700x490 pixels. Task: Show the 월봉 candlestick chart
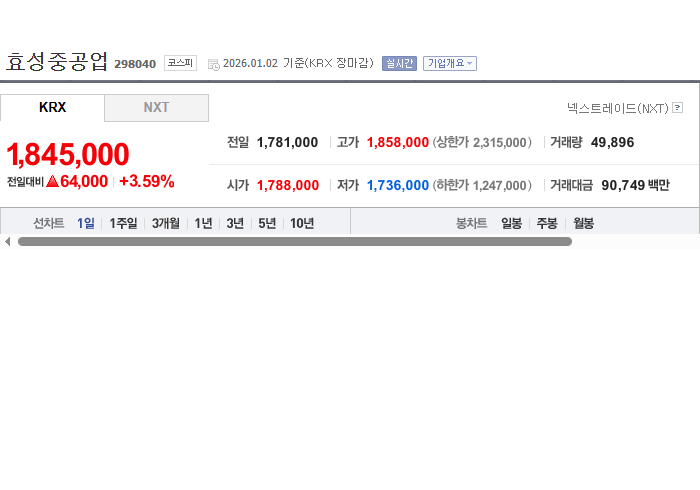click(583, 223)
